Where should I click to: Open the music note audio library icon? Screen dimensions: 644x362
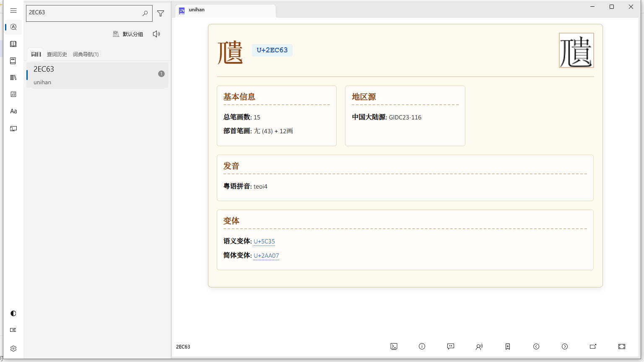click(13, 94)
